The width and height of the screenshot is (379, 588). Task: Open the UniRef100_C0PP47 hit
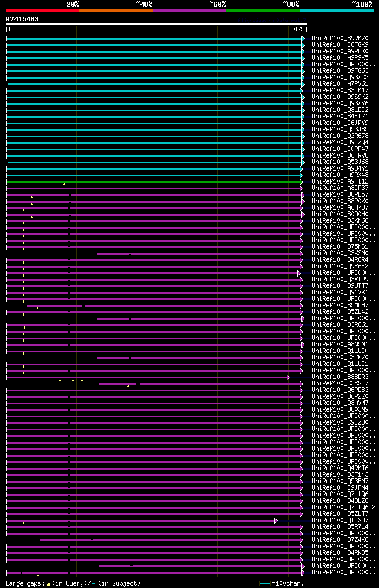(340, 149)
